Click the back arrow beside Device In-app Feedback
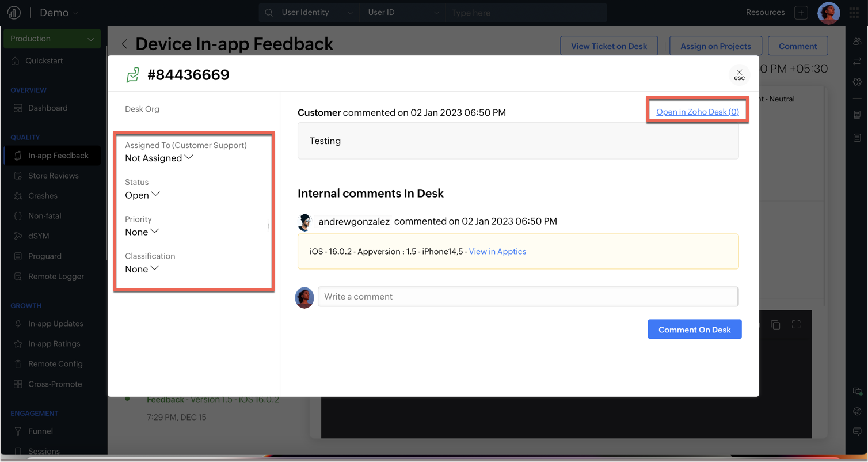The width and height of the screenshot is (868, 462). point(124,44)
